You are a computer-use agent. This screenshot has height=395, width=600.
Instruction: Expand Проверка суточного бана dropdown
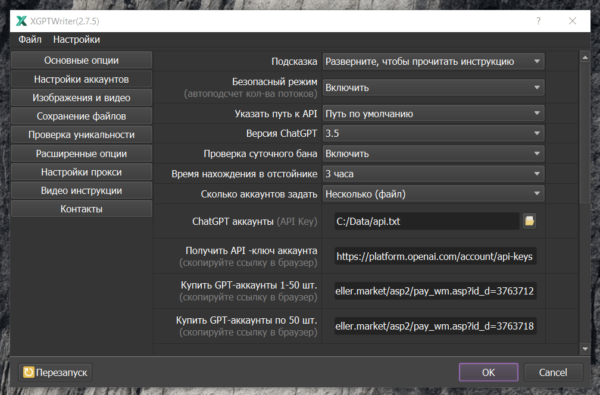point(434,153)
